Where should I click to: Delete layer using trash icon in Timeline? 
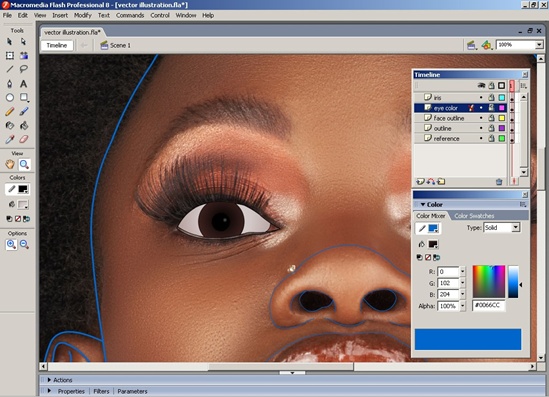pos(499,181)
